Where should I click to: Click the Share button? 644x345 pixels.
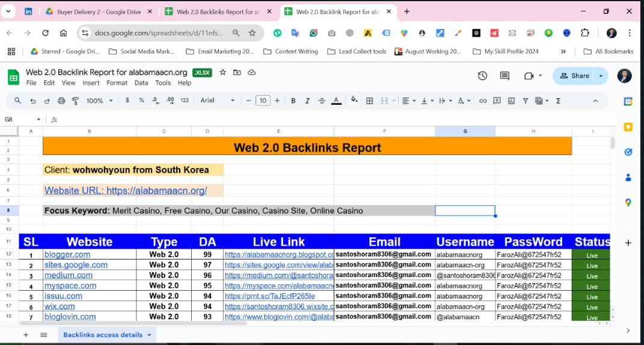click(574, 76)
